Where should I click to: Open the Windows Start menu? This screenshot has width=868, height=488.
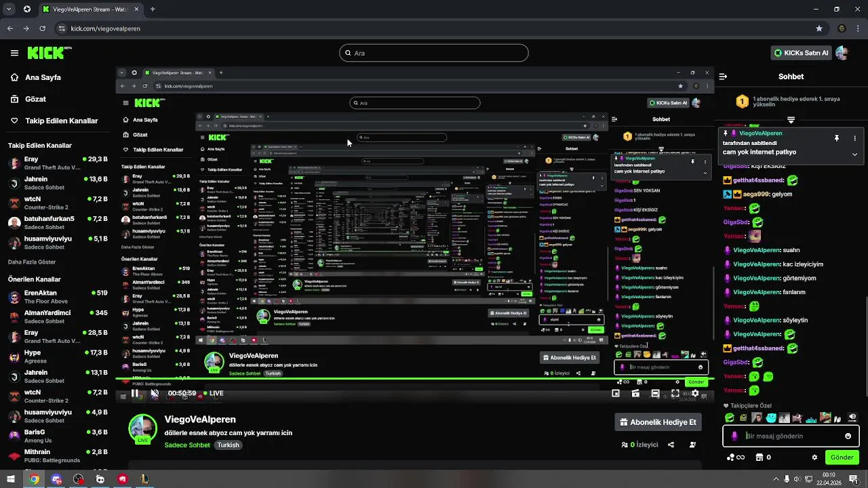click(x=10, y=479)
